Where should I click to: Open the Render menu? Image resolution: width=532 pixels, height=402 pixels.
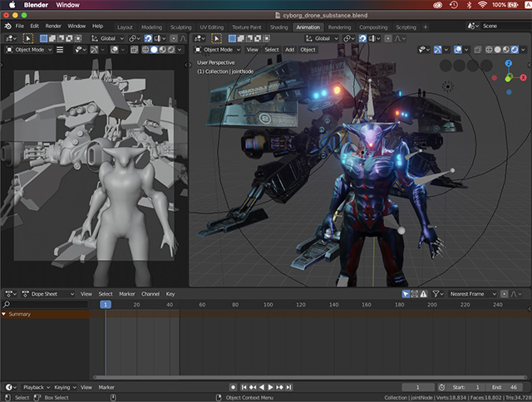[53, 26]
